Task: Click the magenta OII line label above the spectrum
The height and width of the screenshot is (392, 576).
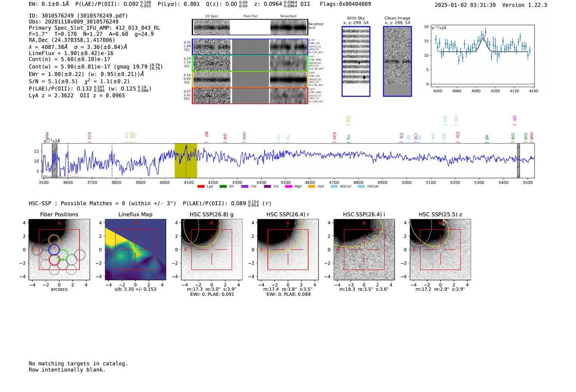Action: click(x=514, y=120)
